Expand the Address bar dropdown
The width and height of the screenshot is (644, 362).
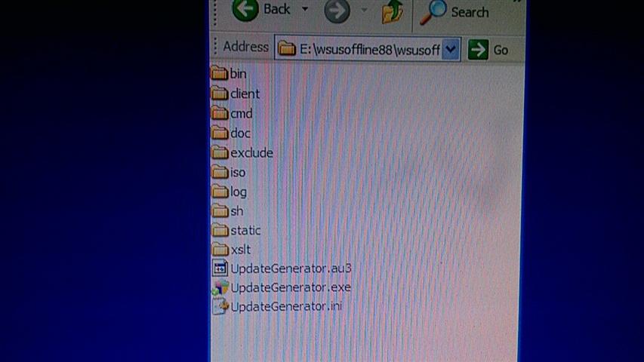point(451,50)
